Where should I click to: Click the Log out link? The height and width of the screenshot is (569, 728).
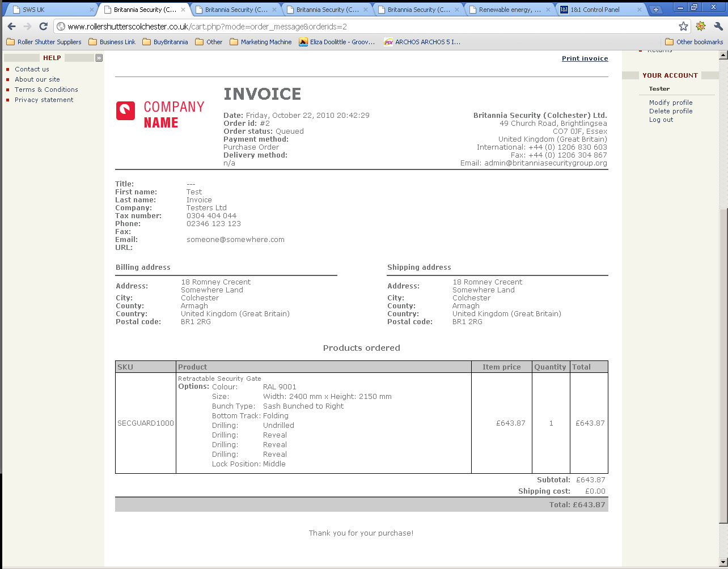click(x=661, y=120)
